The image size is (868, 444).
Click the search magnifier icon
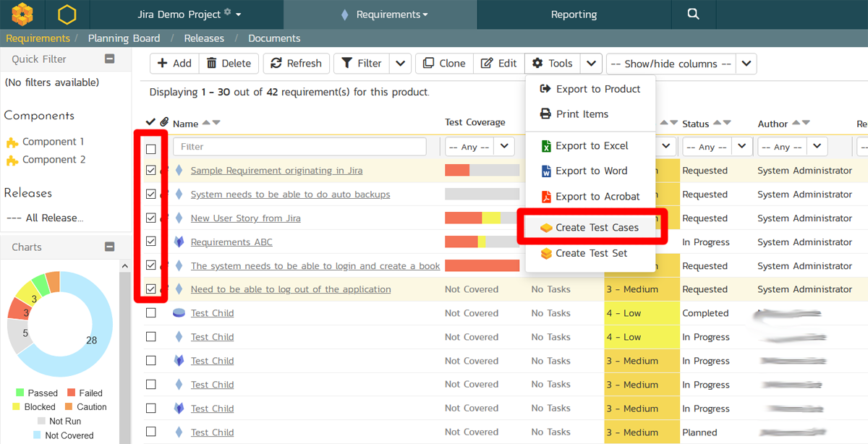click(x=693, y=14)
